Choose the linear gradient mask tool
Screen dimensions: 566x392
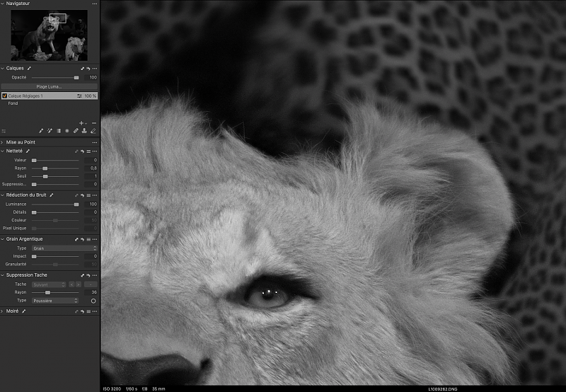click(x=59, y=131)
